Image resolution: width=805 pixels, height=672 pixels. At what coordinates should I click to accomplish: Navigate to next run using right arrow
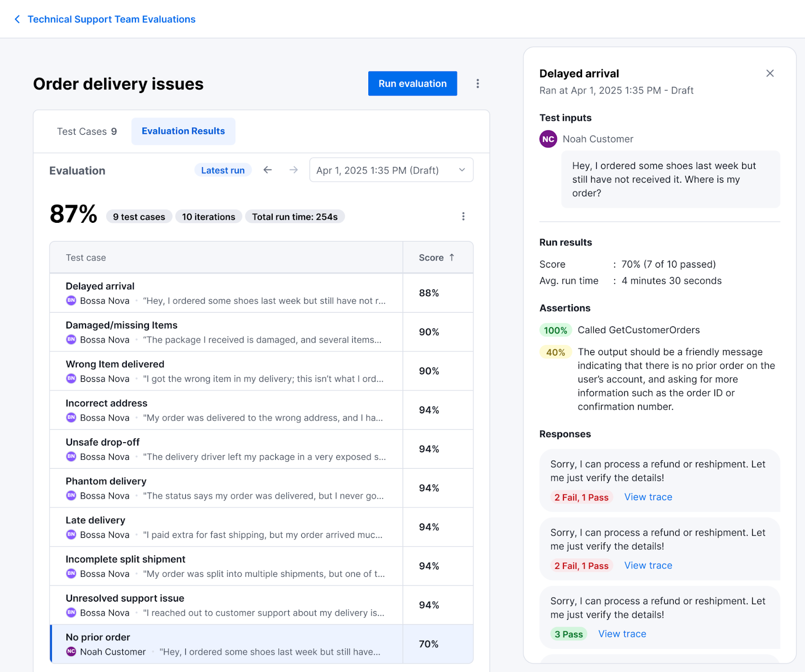tap(293, 170)
